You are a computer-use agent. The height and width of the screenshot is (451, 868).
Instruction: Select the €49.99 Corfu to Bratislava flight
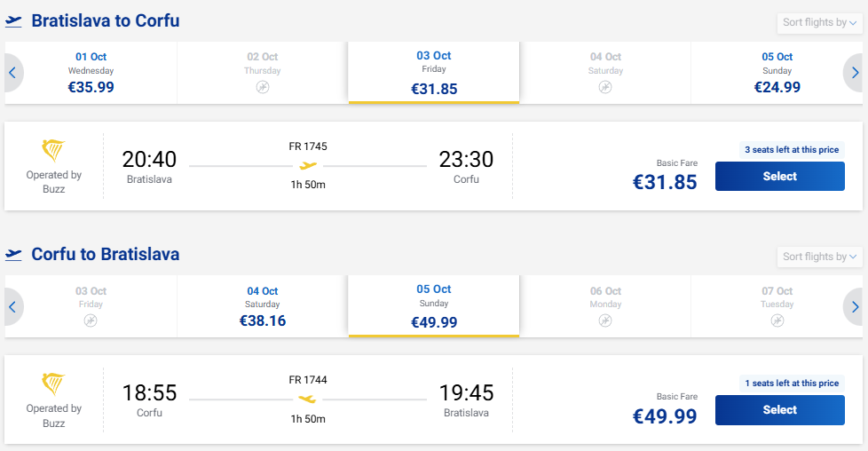[x=779, y=410]
